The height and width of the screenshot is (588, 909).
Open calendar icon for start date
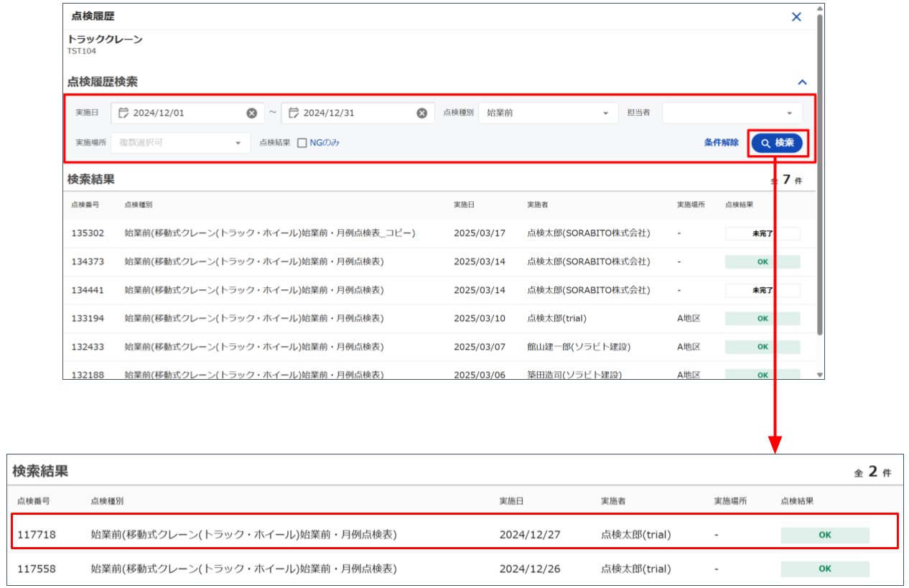pyautogui.click(x=123, y=113)
